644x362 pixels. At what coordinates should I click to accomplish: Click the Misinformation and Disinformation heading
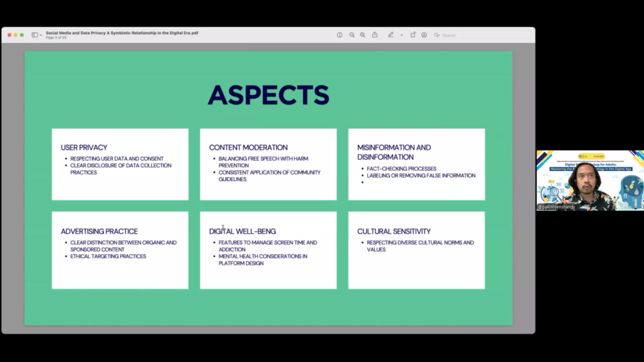coord(394,152)
